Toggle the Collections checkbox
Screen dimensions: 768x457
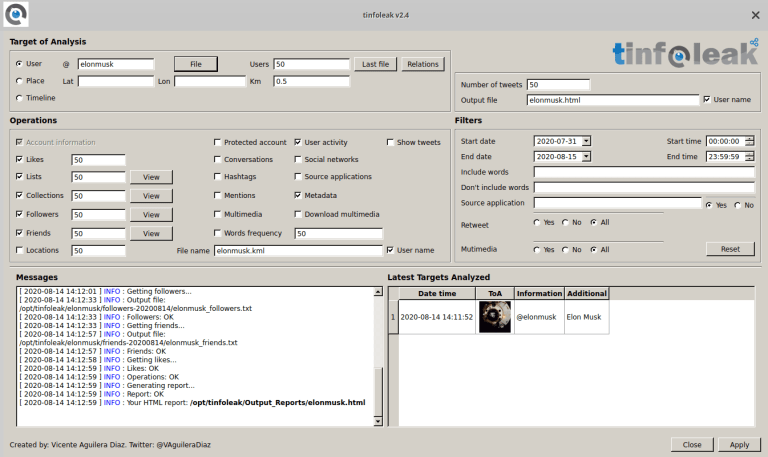[x=19, y=195]
